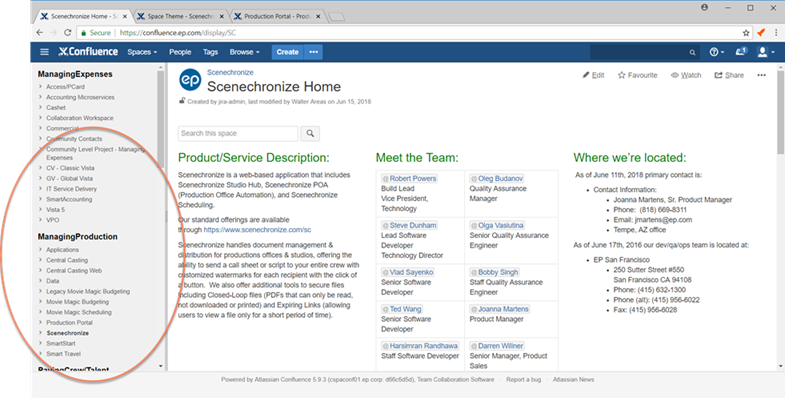Screen dimensions: 785x398
Task: Open People in the top navigation
Action: pyautogui.click(x=180, y=52)
